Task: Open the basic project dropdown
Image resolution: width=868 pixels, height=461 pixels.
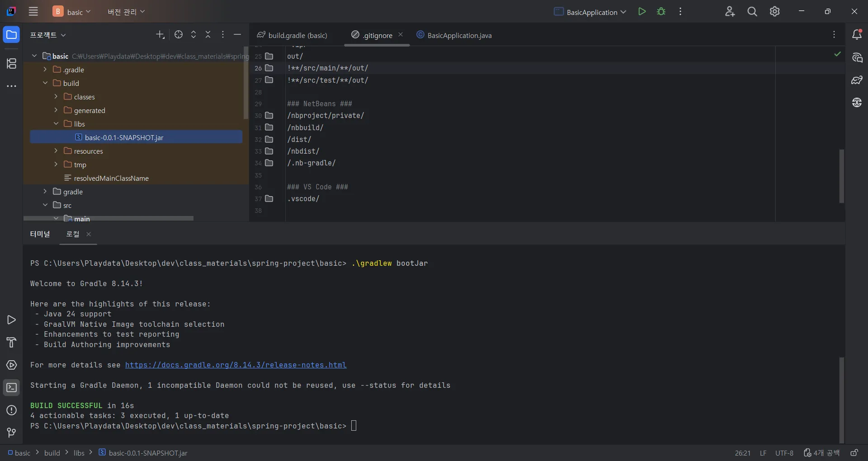Action: point(72,12)
